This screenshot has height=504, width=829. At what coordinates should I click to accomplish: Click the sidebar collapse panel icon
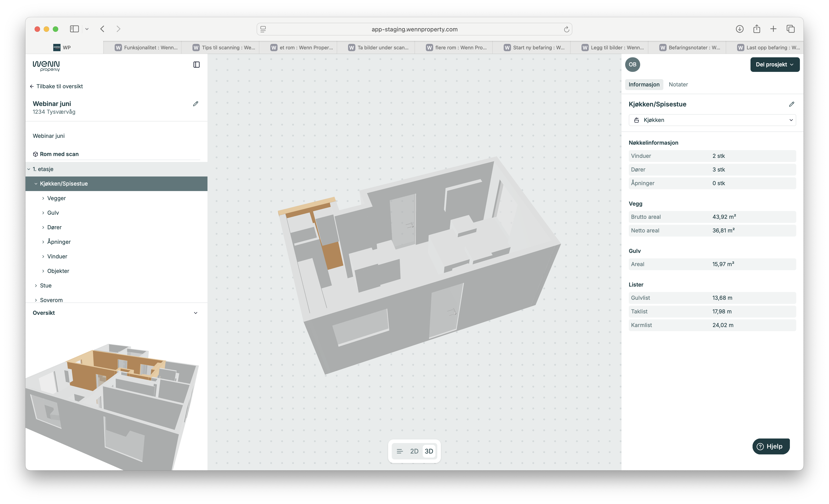point(197,65)
